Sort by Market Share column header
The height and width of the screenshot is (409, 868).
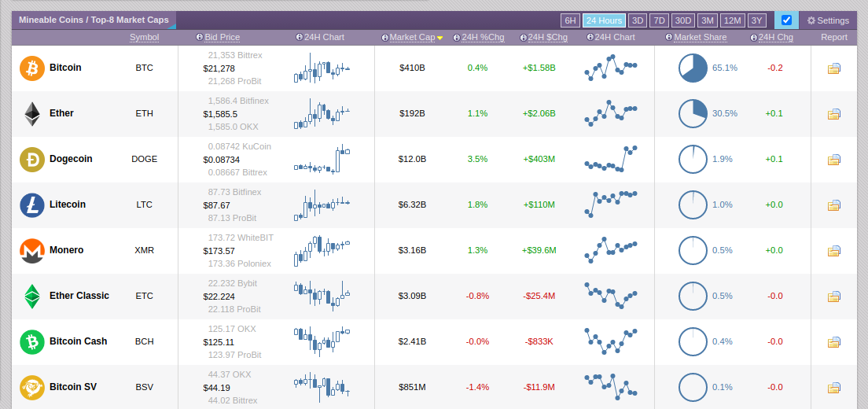(x=700, y=37)
